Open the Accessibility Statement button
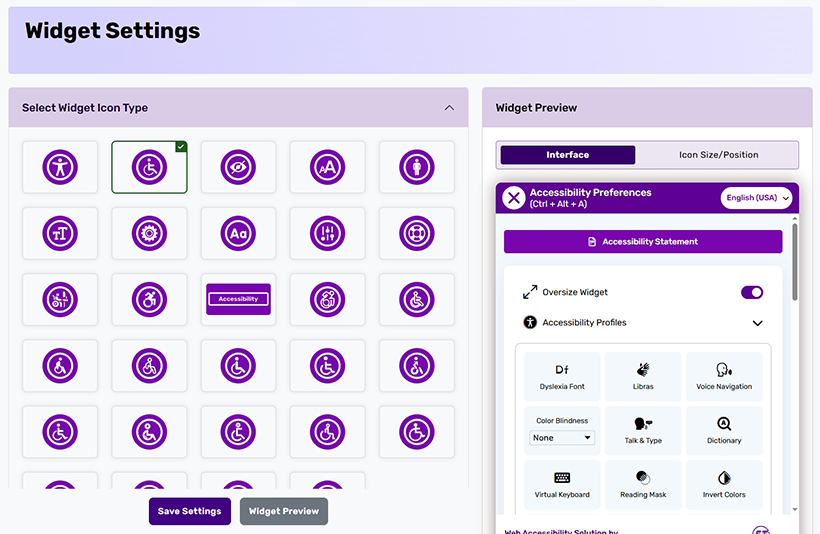Viewport: 820px width, 534px height. pos(643,242)
